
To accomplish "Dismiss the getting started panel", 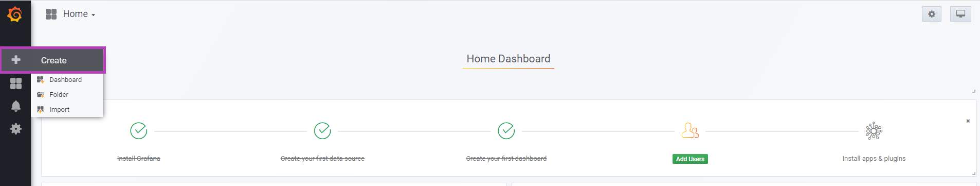I will pyautogui.click(x=968, y=121).
